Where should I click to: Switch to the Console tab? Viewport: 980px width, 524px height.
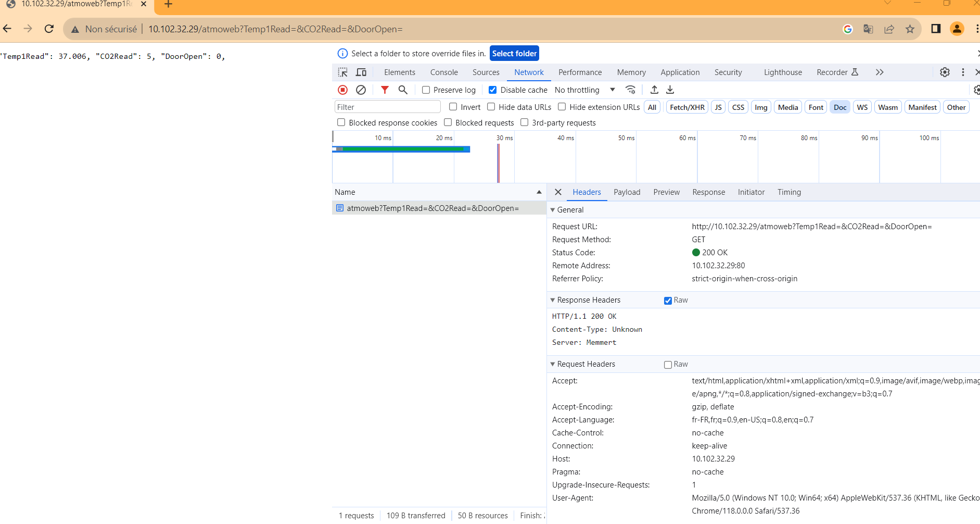(x=444, y=72)
